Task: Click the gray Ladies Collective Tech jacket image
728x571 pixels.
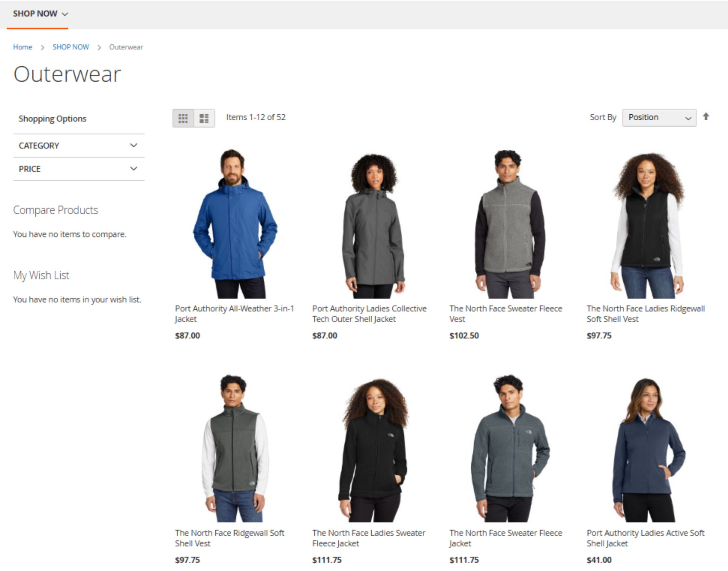Action: point(373,225)
